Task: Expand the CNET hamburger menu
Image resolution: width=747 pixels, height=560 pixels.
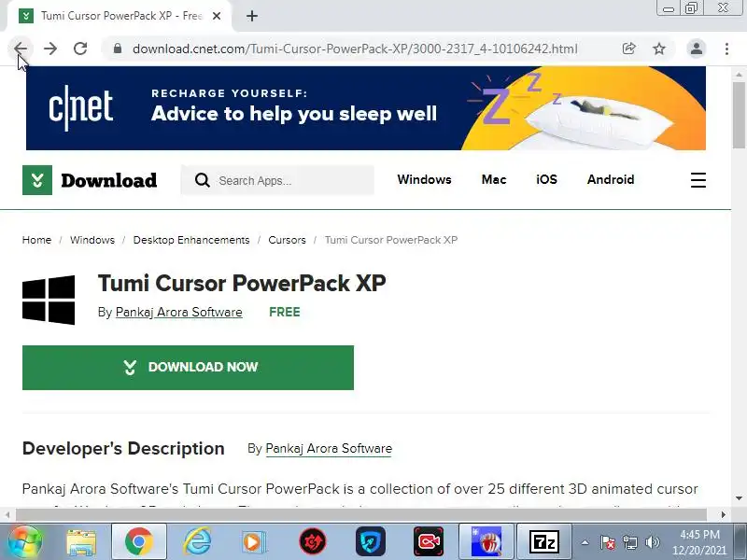Action: (x=698, y=180)
